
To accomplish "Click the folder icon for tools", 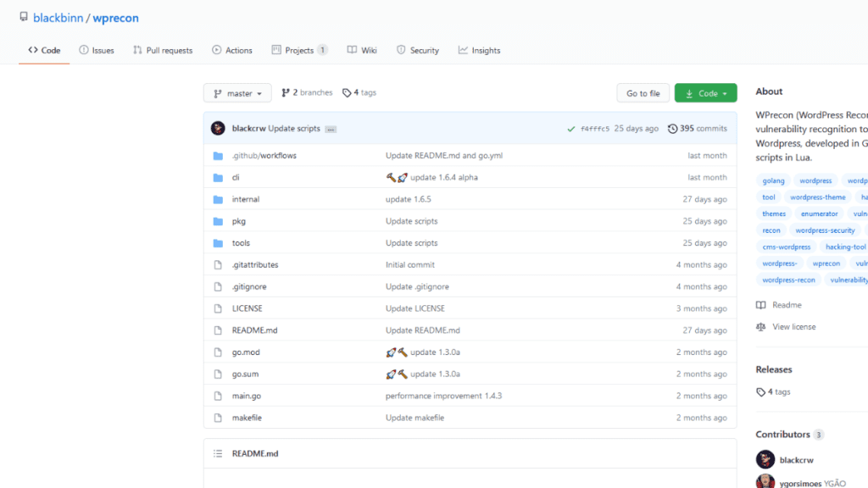I will pyautogui.click(x=218, y=243).
